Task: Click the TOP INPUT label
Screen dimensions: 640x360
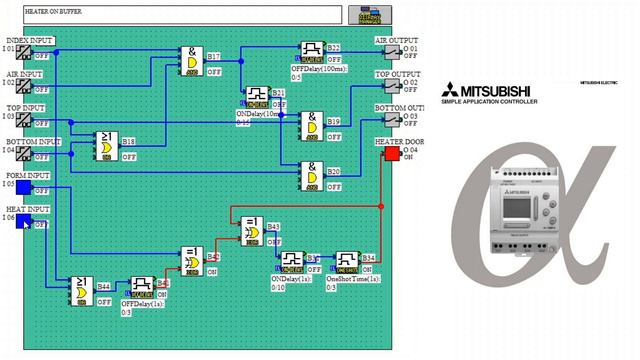Action: [x=25, y=108]
